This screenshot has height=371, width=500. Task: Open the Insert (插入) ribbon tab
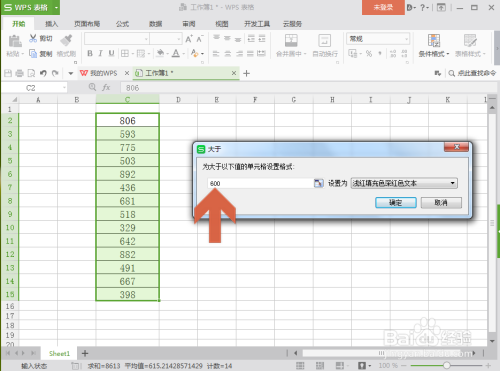tap(52, 24)
